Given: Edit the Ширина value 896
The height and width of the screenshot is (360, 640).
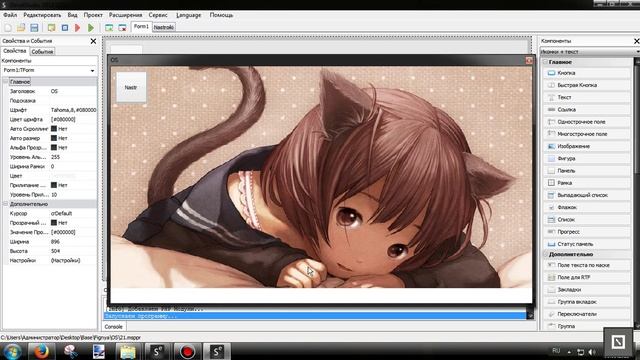Looking at the screenshot, I should tap(73, 241).
